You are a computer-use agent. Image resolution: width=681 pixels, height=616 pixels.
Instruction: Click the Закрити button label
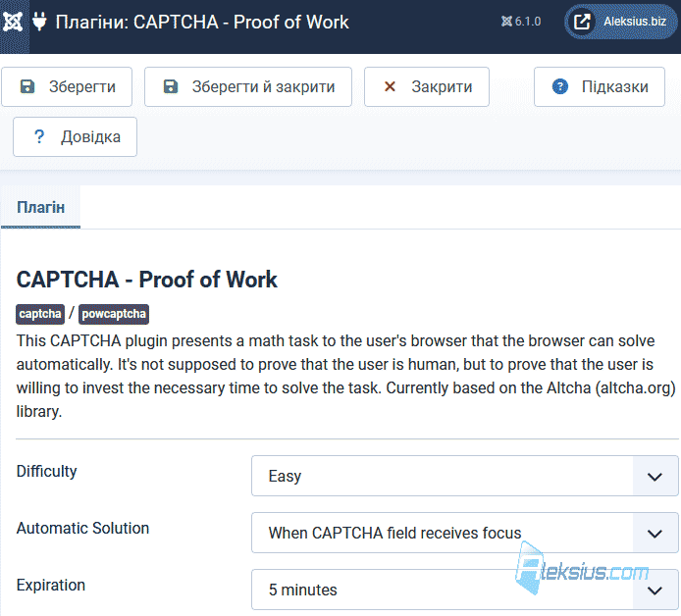pyautogui.click(x=442, y=87)
